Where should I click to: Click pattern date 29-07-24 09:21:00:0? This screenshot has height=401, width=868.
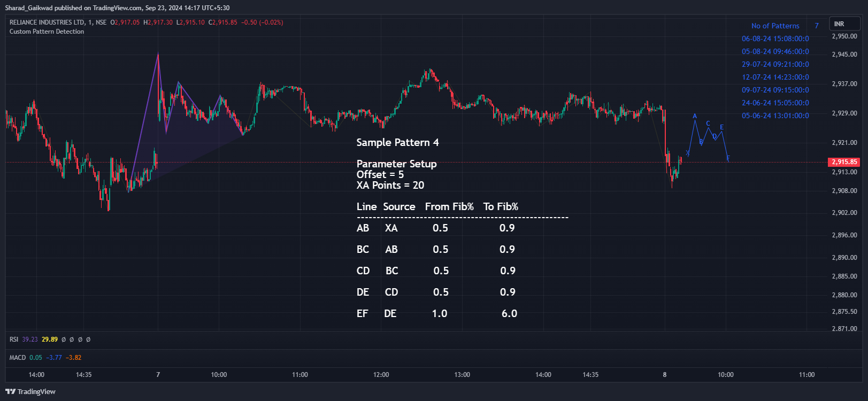tap(775, 64)
